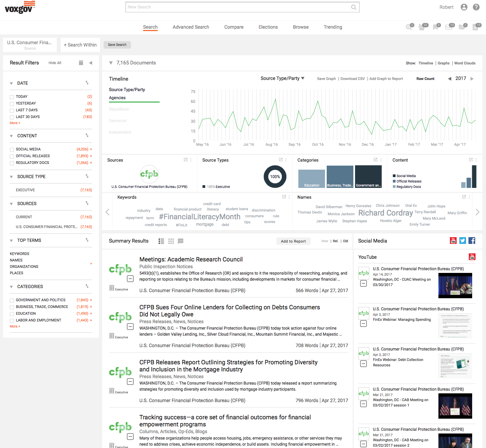This screenshot has width=486, height=448.
Task: Open the Compare tab
Action: point(234,27)
